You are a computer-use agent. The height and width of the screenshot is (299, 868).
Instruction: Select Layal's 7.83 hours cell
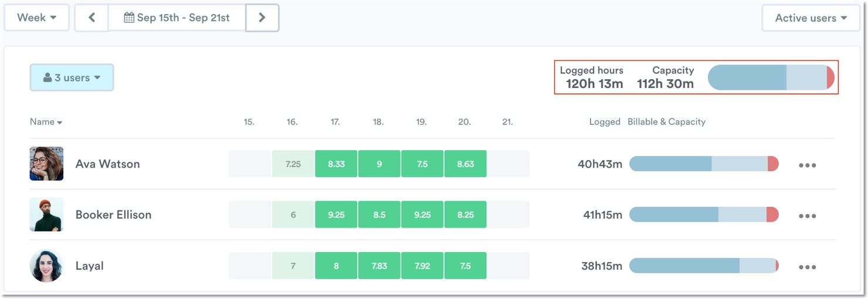pyautogui.click(x=379, y=266)
